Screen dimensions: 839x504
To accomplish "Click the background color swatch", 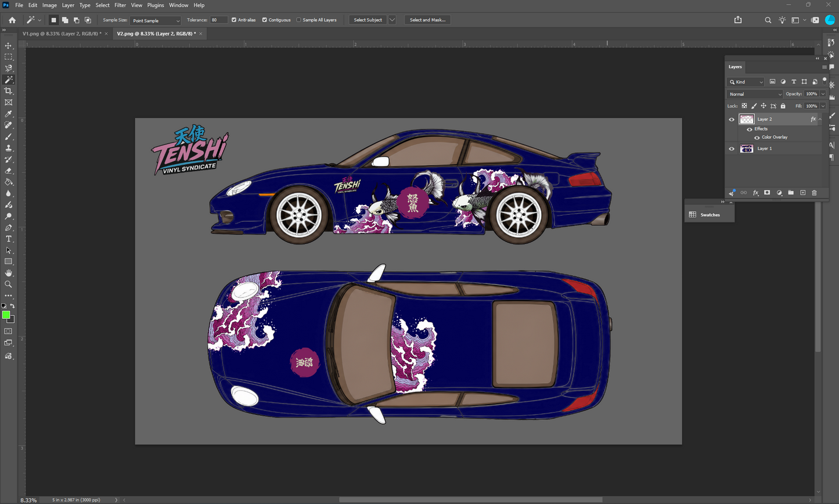I will (12, 320).
